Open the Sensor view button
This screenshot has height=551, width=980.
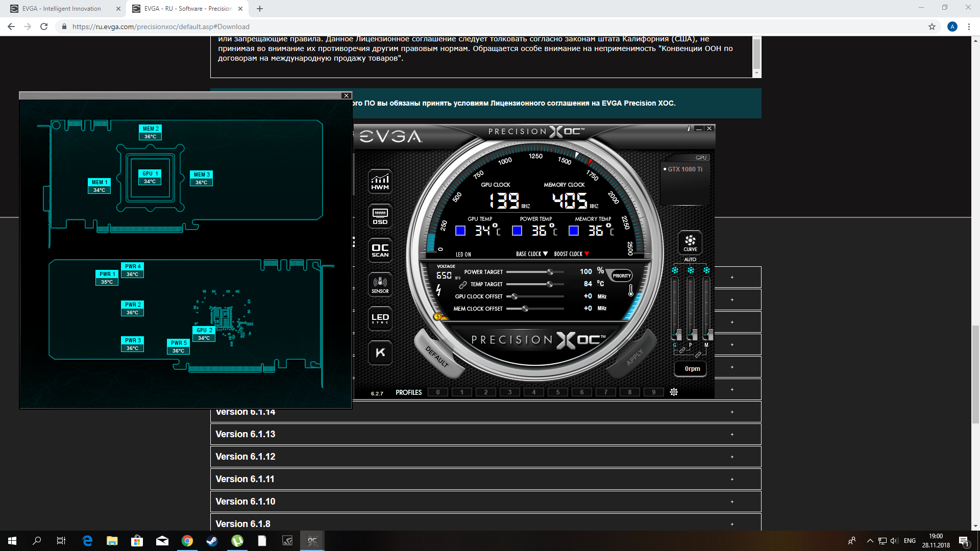click(x=380, y=284)
